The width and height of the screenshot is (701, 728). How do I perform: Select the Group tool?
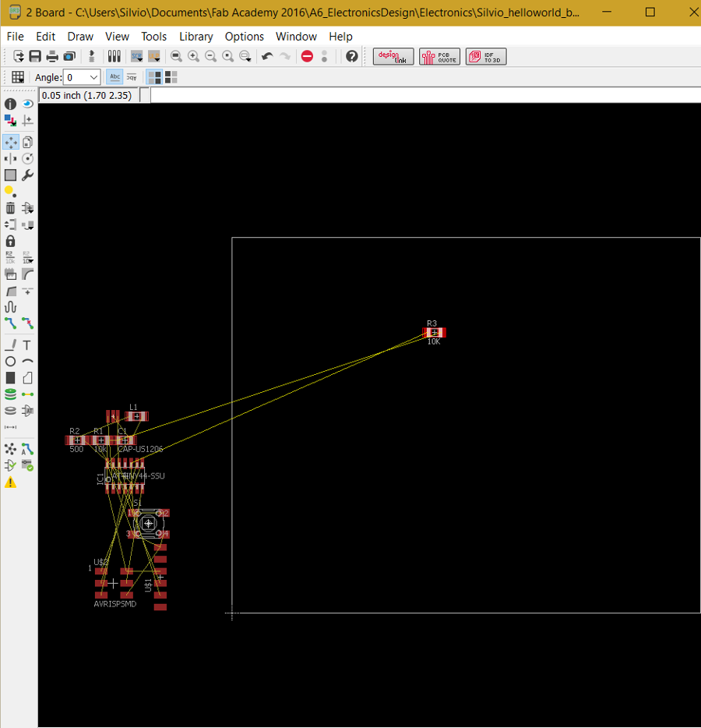[x=10, y=175]
